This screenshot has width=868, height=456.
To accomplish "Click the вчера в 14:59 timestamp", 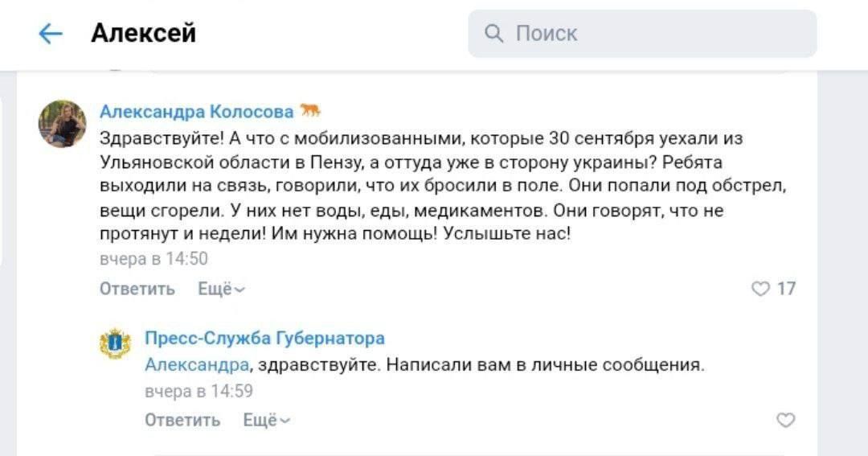I will [x=199, y=391].
